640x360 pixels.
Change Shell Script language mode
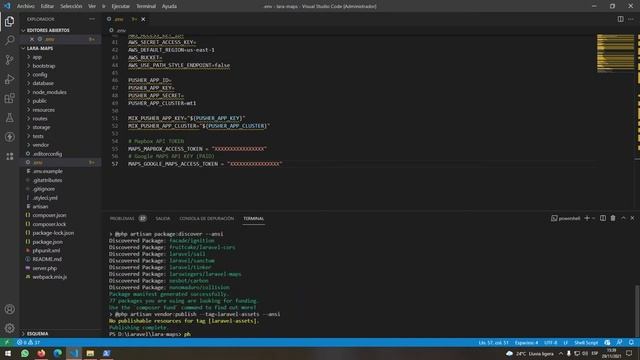click(x=586, y=342)
